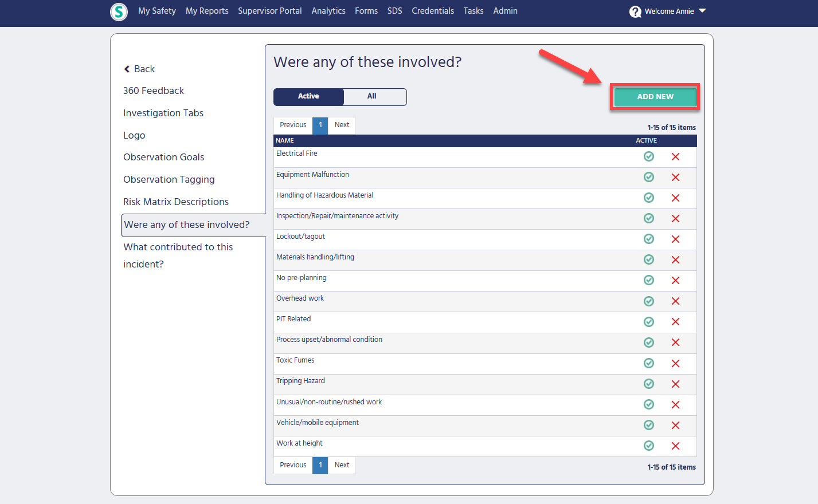Open Analytics menu item
The height and width of the screenshot is (504, 818).
[x=328, y=11]
